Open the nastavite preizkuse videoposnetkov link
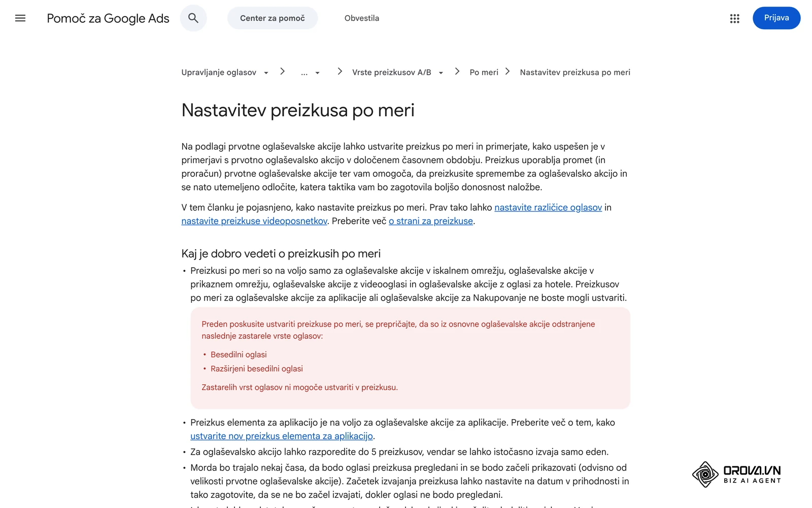Screen dimensions: 812x508 (254, 221)
